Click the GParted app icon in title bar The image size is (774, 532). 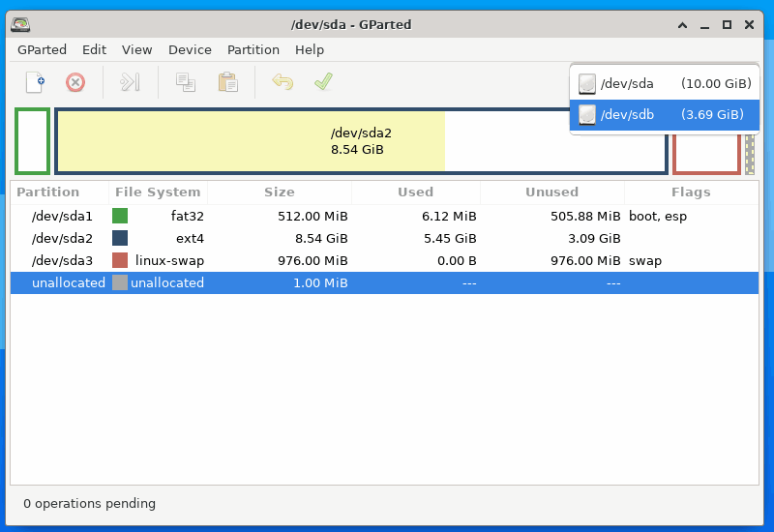20,24
